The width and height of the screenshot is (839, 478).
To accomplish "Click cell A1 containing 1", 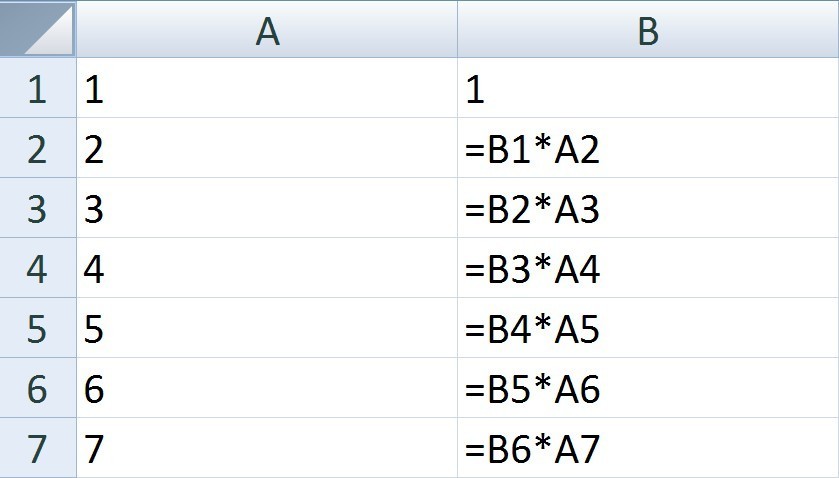I will (x=267, y=88).
